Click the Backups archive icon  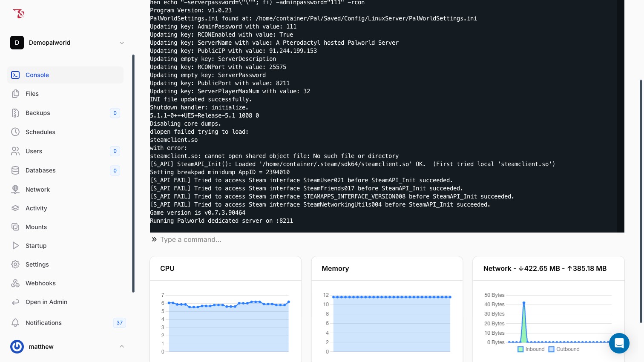click(15, 113)
